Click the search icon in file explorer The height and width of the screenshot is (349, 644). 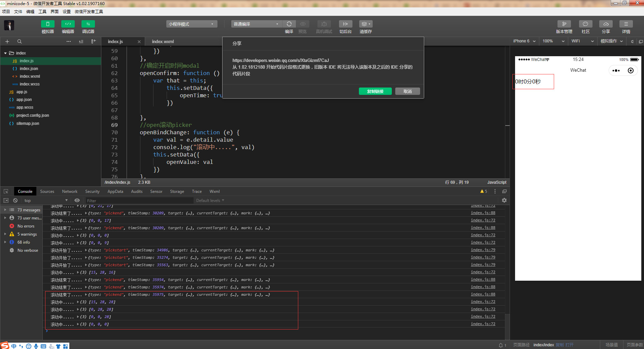click(20, 41)
